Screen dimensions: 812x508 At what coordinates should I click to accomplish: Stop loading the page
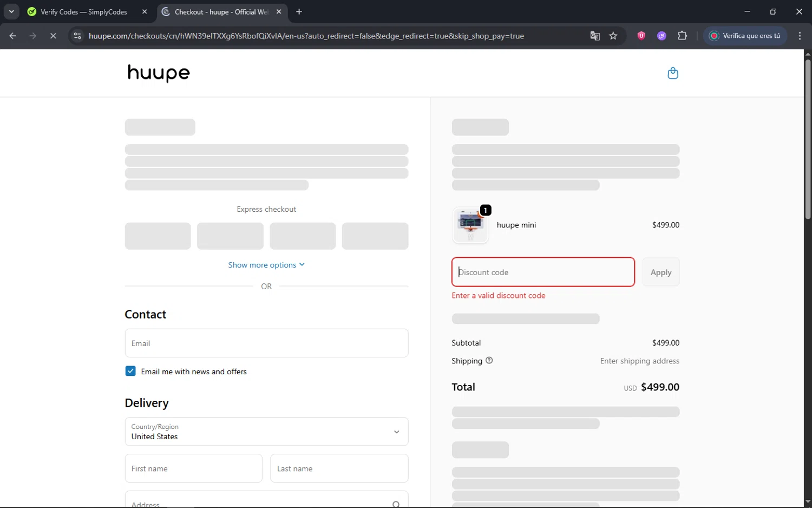[53, 36]
